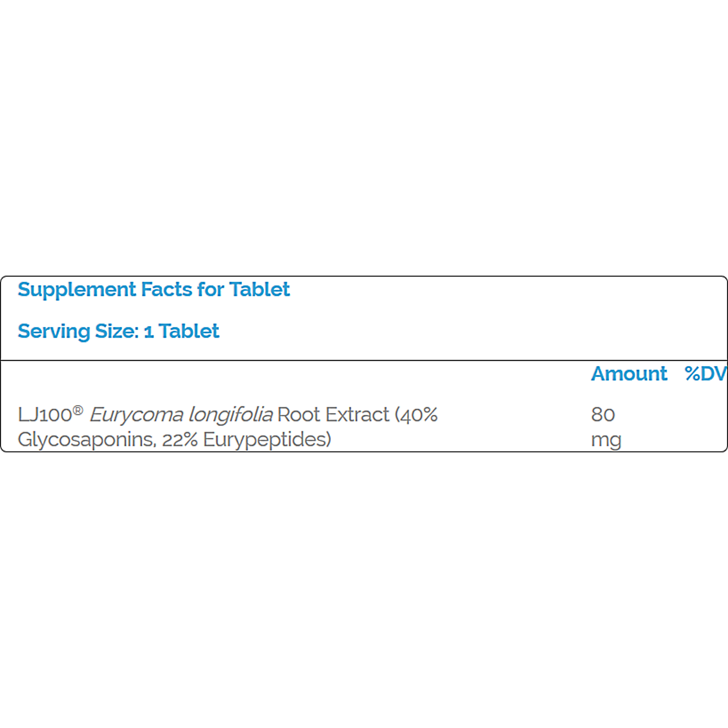Image resolution: width=728 pixels, height=728 pixels.
Task: Click the italic word longifolia
Action: (x=231, y=415)
